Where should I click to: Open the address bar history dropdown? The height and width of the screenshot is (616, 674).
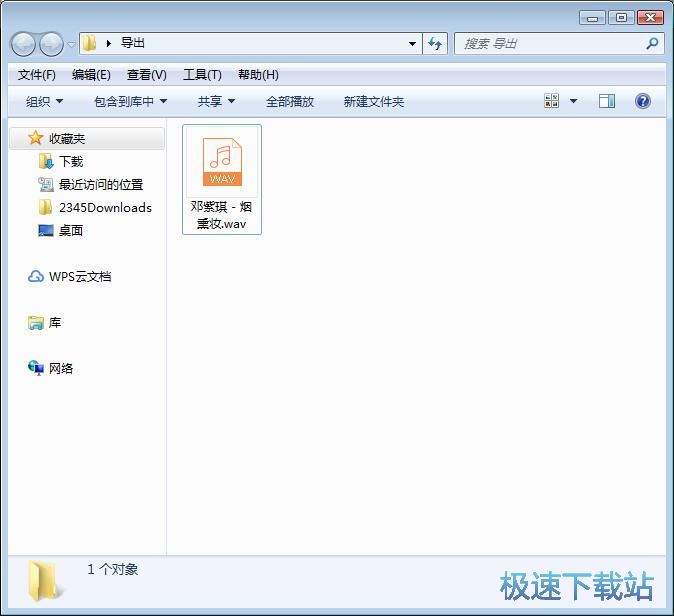pyautogui.click(x=412, y=44)
